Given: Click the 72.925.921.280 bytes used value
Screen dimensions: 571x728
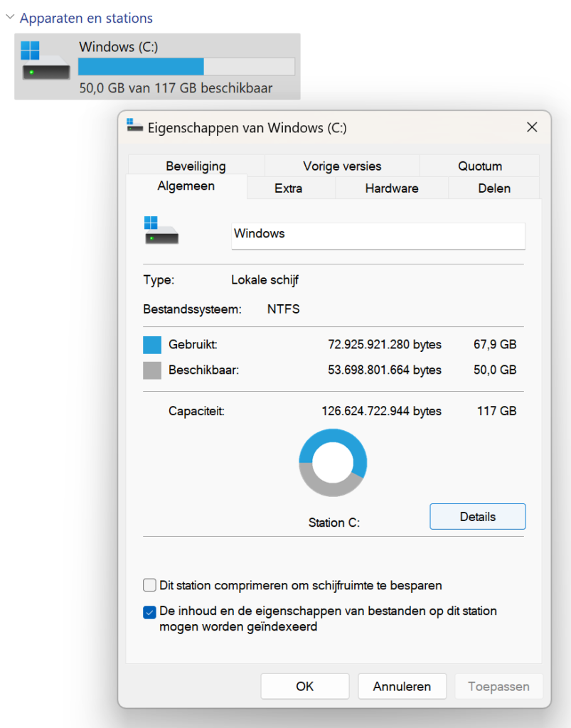Looking at the screenshot, I should pos(385,345).
